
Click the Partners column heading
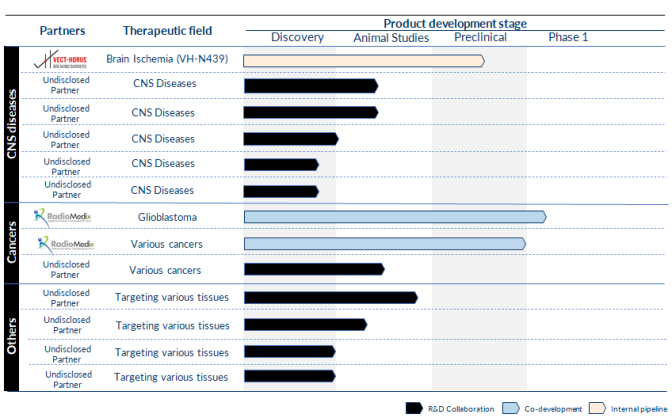click(x=63, y=31)
